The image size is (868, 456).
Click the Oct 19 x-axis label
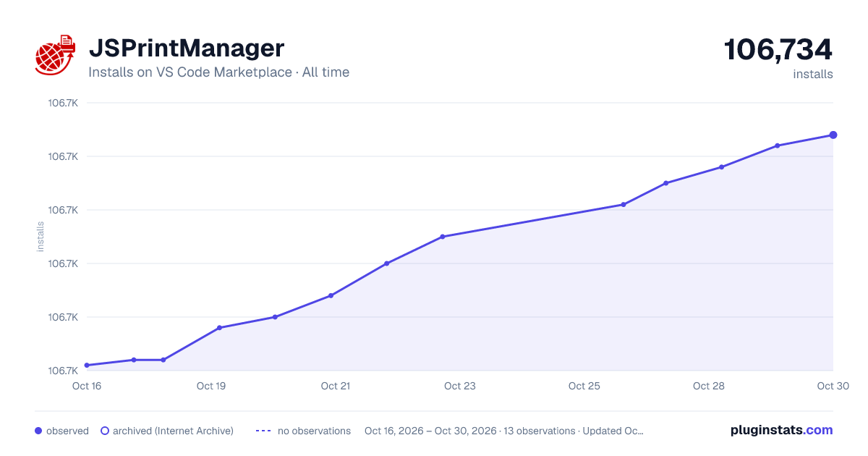coord(211,386)
